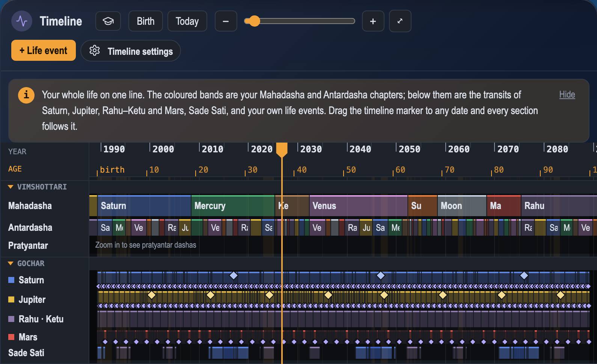Click the Saturn blue legend square

pos(11,280)
